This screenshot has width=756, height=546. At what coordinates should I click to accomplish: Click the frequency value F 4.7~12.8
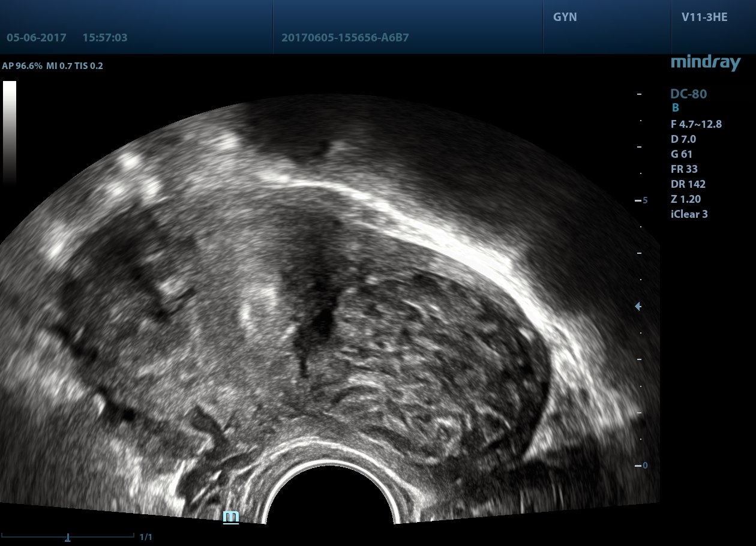[x=696, y=124]
